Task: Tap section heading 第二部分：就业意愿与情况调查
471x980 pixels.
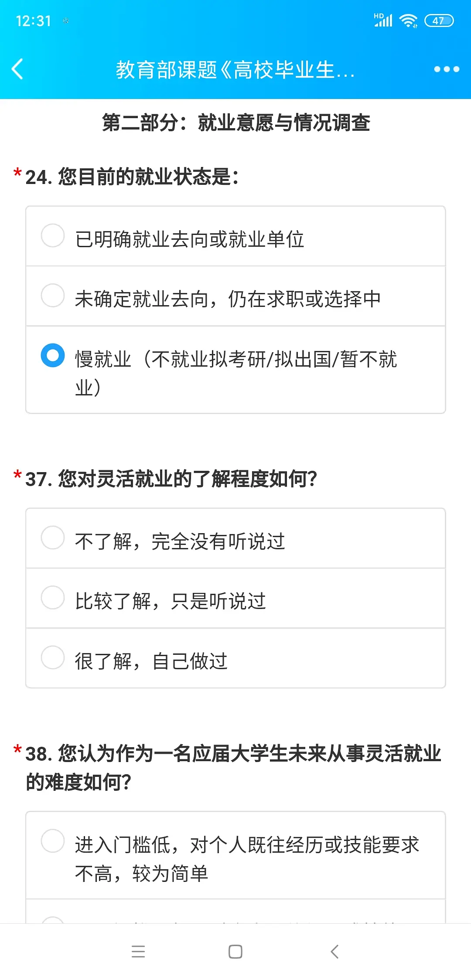Action: point(236,123)
